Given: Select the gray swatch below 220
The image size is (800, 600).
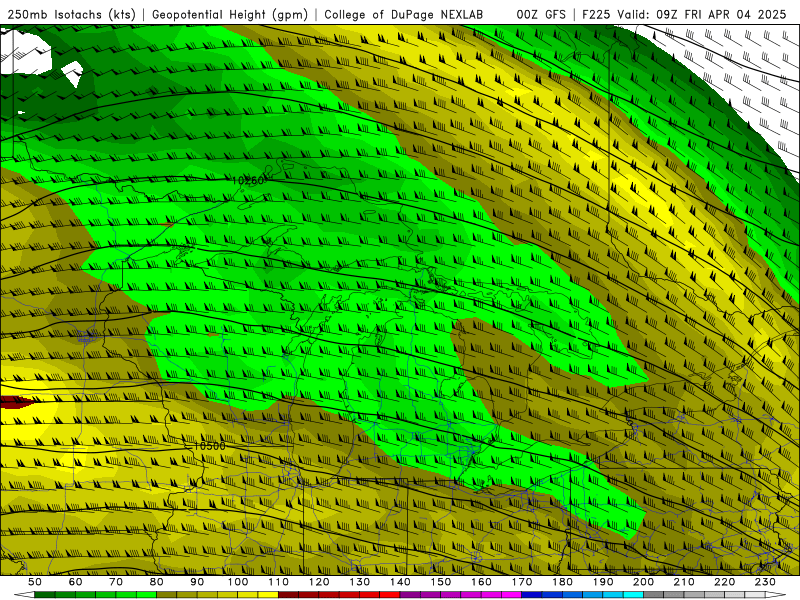Looking at the screenshot, I should point(714,595).
